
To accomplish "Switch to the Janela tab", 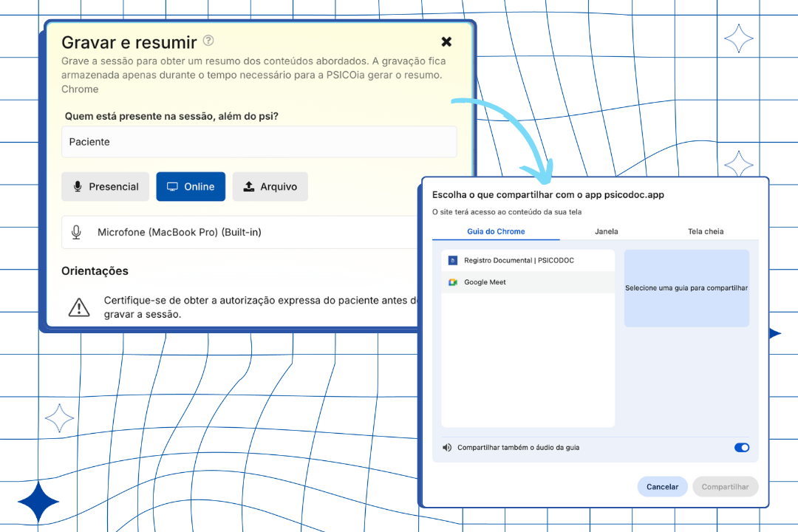I will point(607,231).
